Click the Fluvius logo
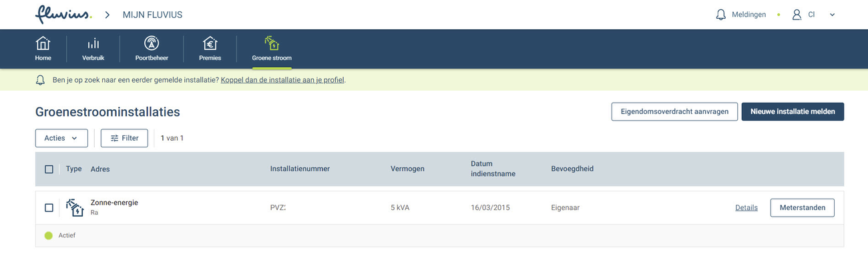Image resolution: width=868 pixels, height=270 pixels. coord(63,14)
